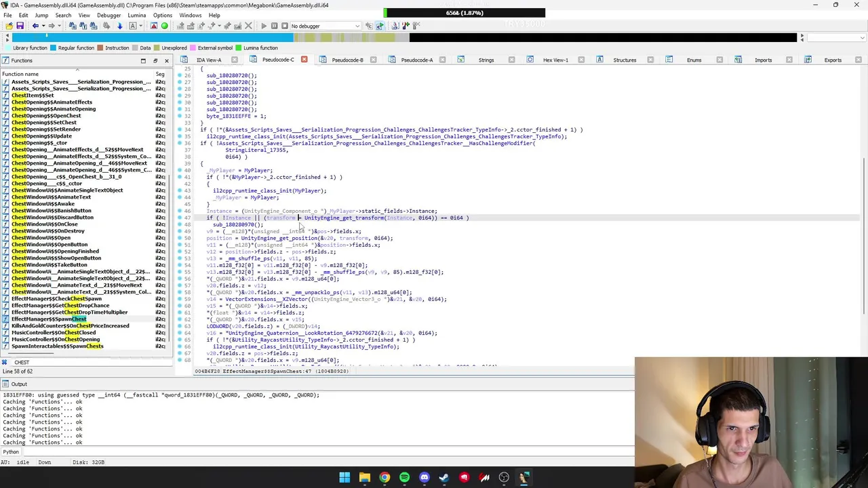The height and width of the screenshot is (488, 868).
Task: Click the first binoculars search icon
Action: click(x=72, y=26)
